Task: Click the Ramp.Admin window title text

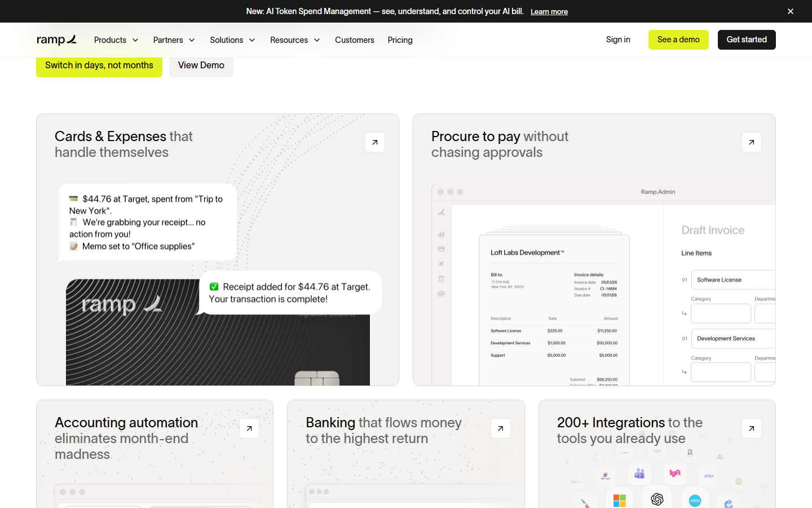Action: pyautogui.click(x=658, y=192)
